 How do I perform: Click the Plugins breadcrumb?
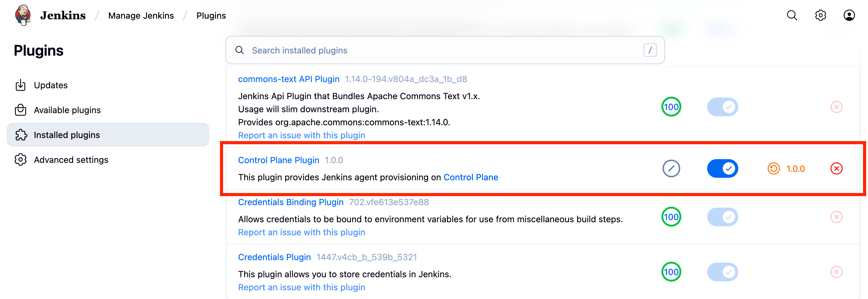click(211, 16)
